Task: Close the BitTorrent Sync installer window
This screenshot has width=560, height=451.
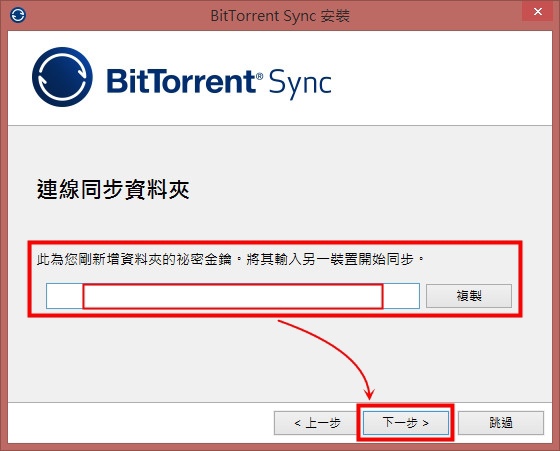Action: [x=538, y=11]
